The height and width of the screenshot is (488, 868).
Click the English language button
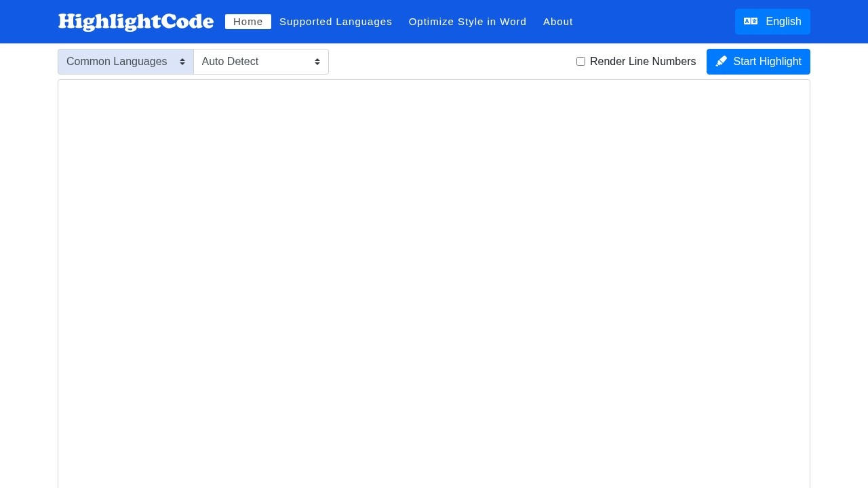pos(772,22)
